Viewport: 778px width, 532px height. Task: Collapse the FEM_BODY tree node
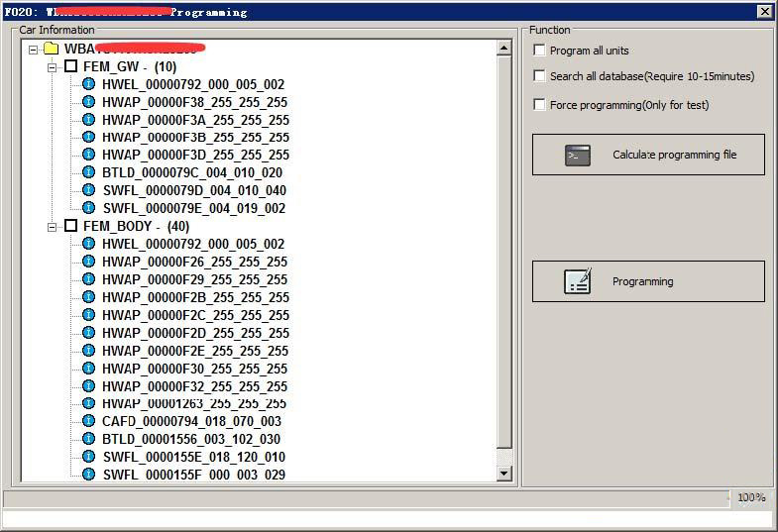pos(53,226)
